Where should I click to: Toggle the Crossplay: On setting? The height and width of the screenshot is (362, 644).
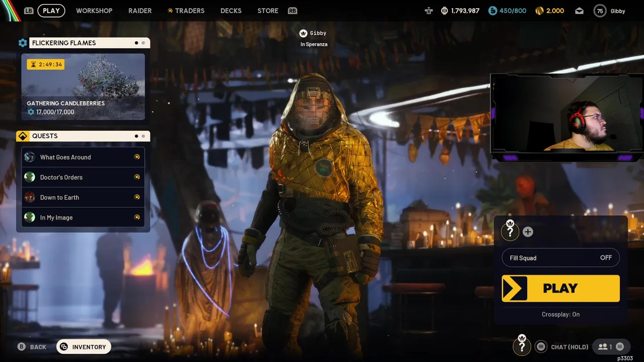pyautogui.click(x=560, y=314)
